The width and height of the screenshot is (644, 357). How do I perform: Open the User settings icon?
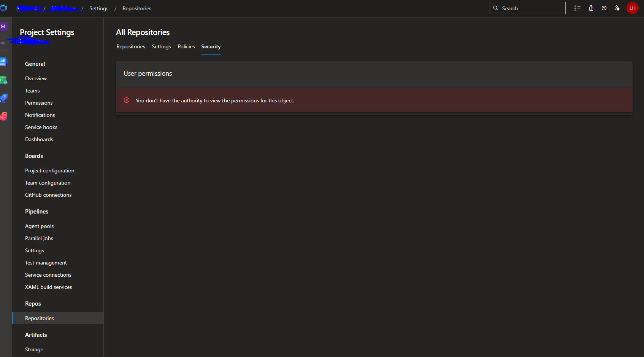pyautogui.click(x=617, y=8)
